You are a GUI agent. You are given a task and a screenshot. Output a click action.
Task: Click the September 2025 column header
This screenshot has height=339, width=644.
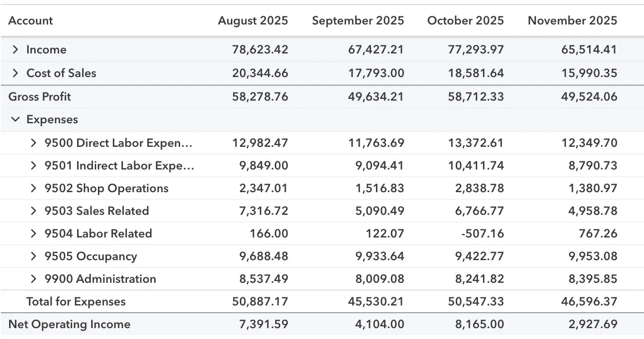click(358, 21)
